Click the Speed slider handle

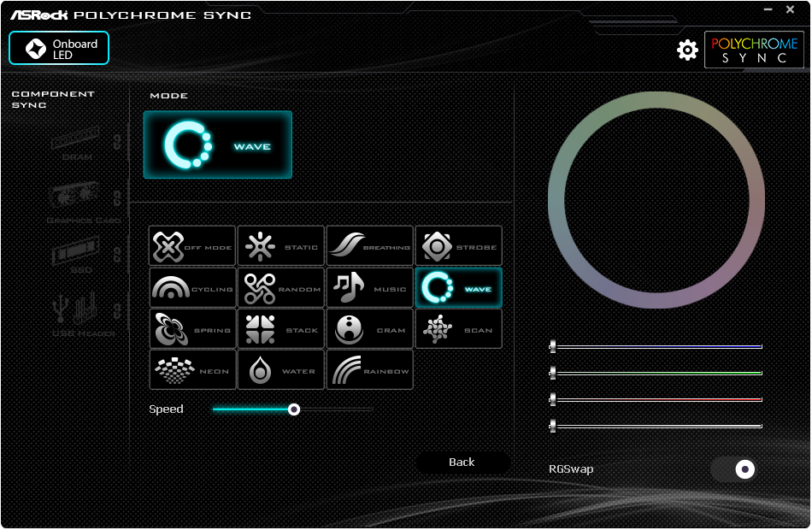294,409
